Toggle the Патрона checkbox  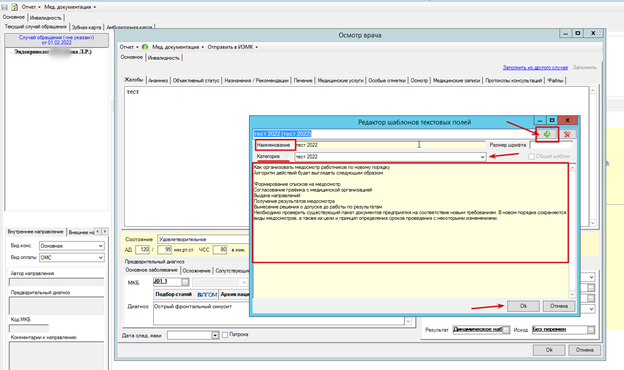pyautogui.click(x=225, y=335)
